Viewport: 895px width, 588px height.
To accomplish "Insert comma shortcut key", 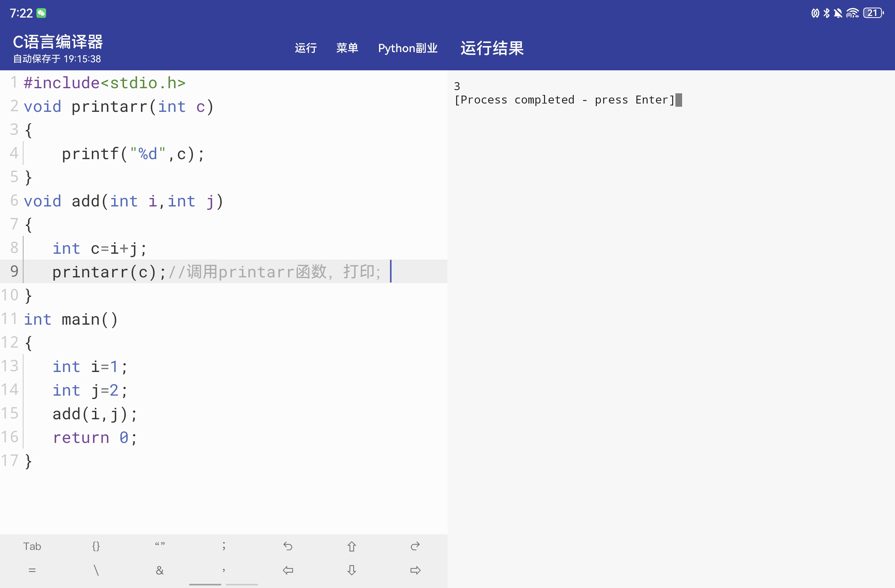I will pyautogui.click(x=224, y=570).
